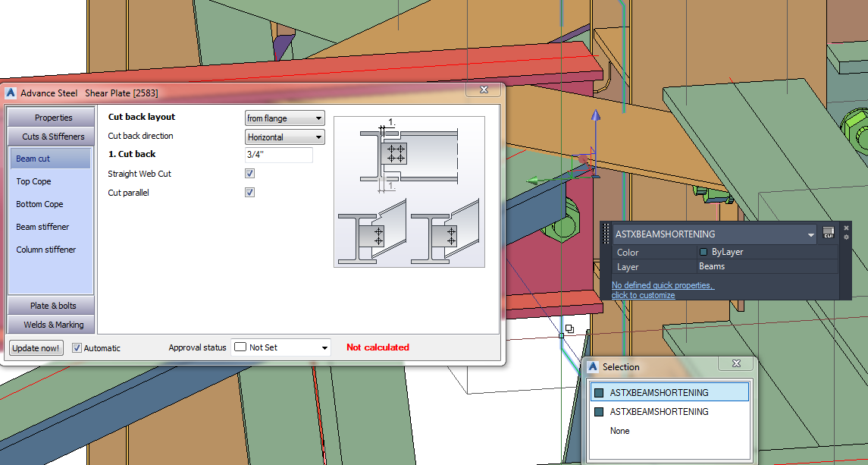
Task: Open the Welds & Marking tab
Action: pyautogui.click(x=50, y=324)
